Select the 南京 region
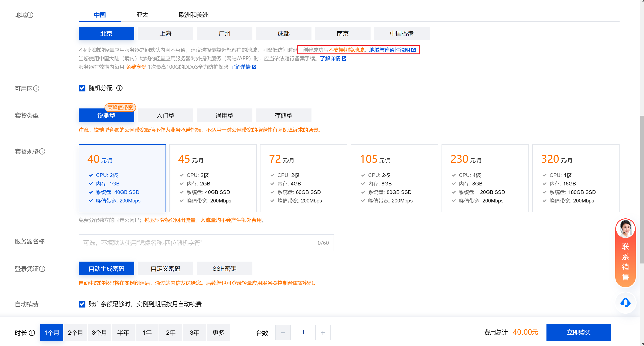Viewport: 644px width, 346px height. [x=343, y=34]
